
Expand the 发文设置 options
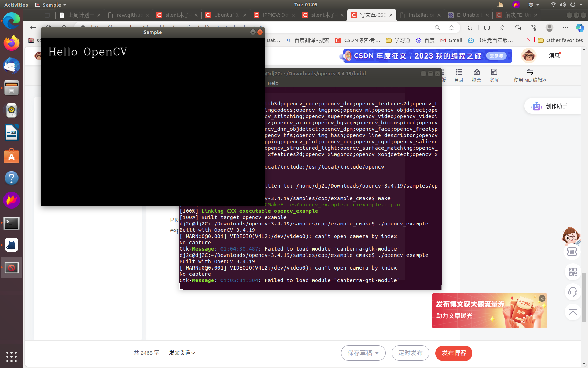[x=182, y=353]
